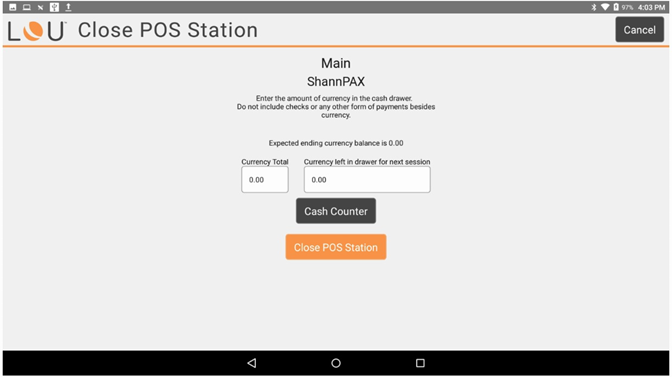Click the Expected ending currency balance text
The image size is (672, 377).
point(336,143)
